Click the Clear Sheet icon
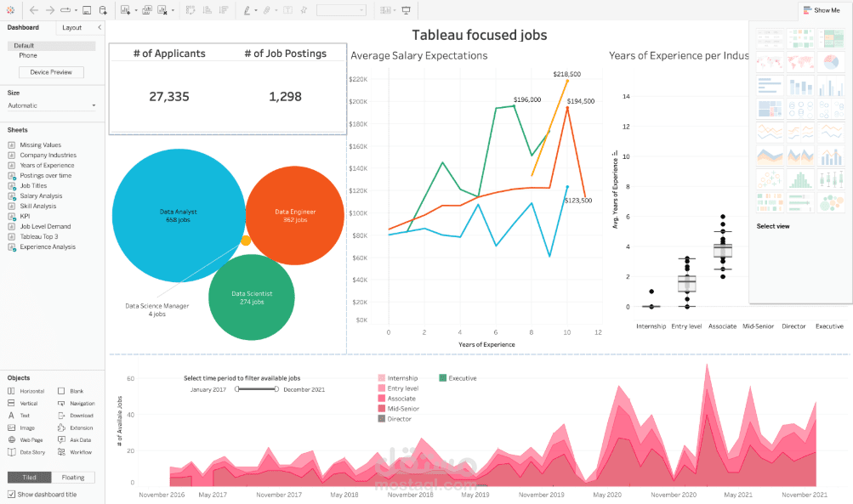 tap(162, 10)
